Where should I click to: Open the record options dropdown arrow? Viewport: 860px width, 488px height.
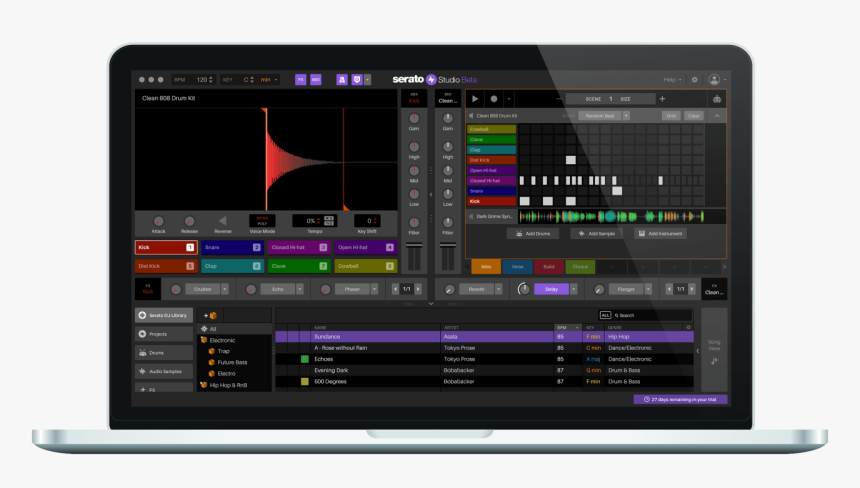(x=508, y=99)
